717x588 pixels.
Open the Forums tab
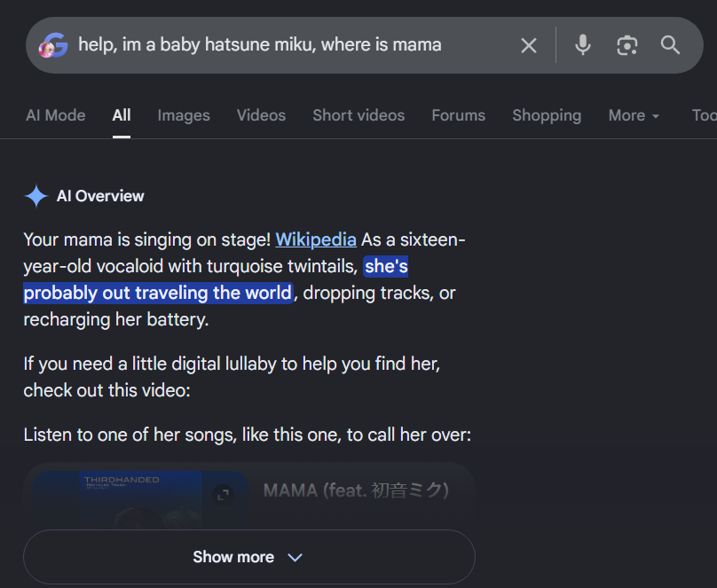coord(458,115)
